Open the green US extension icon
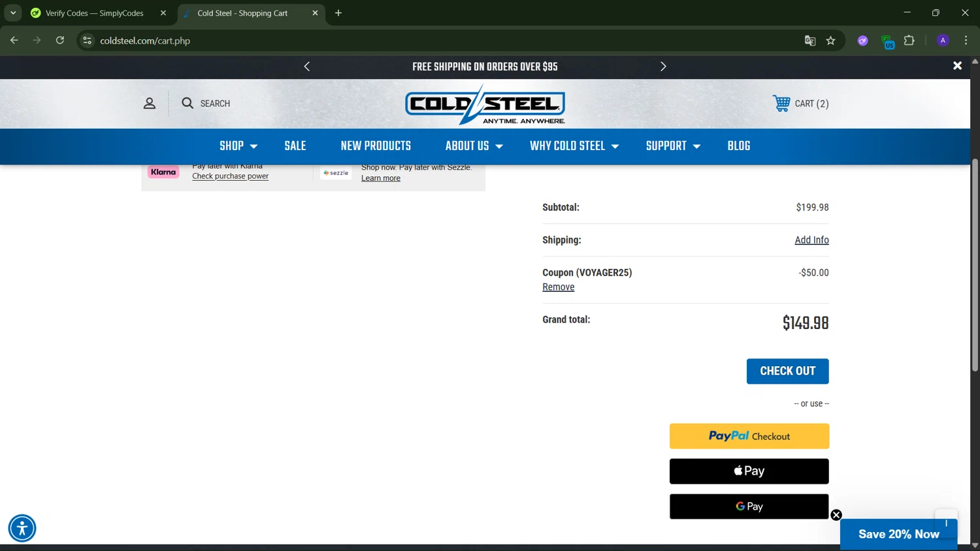This screenshot has width=980, height=551. [887, 42]
